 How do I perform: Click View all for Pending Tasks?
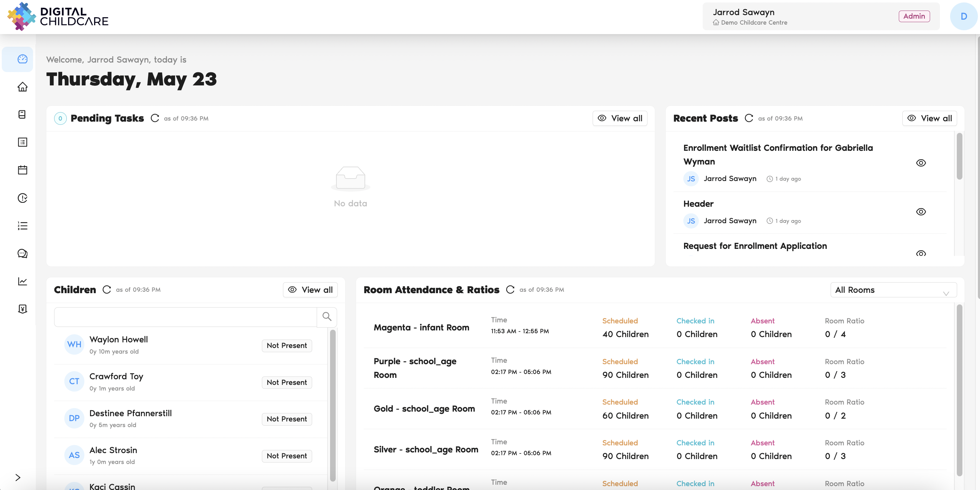pos(620,118)
